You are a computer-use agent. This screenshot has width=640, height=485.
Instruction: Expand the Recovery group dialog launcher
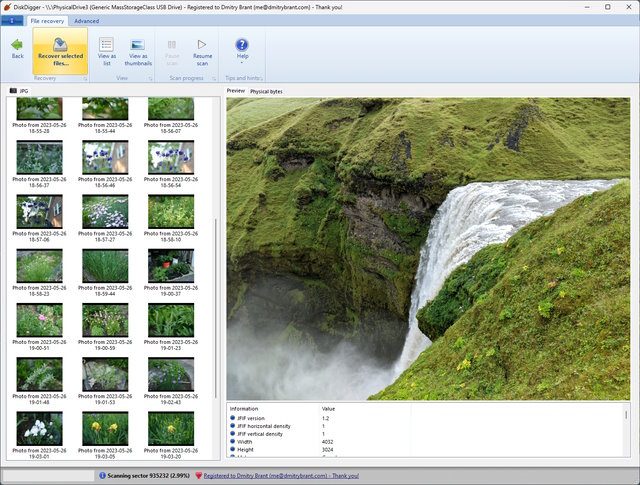(x=84, y=77)
